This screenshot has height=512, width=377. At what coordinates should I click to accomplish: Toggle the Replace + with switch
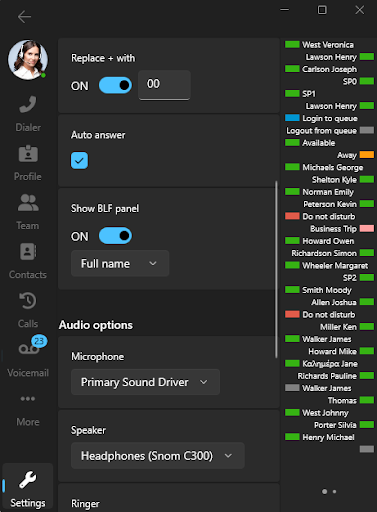pyautogui.click(x=115, y=86)
